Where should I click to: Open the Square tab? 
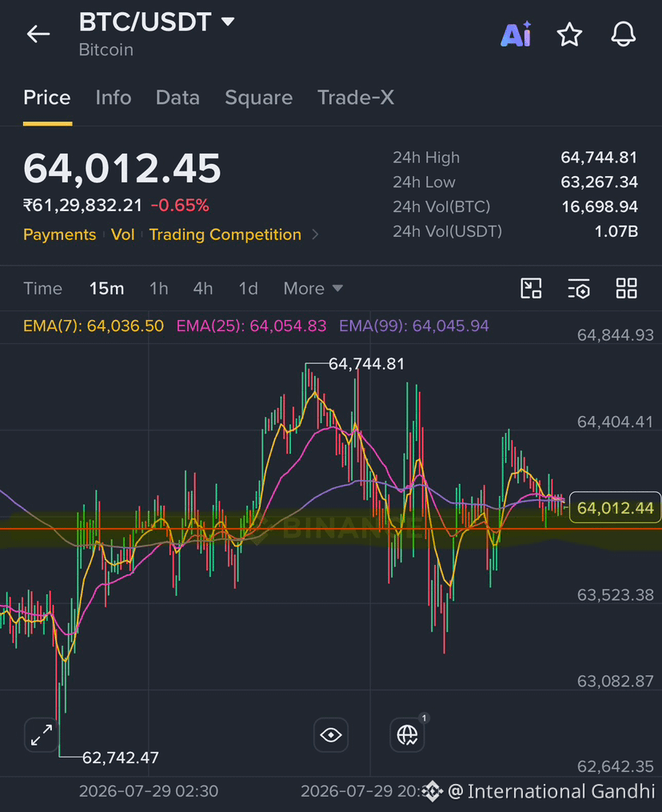point(259,98)
